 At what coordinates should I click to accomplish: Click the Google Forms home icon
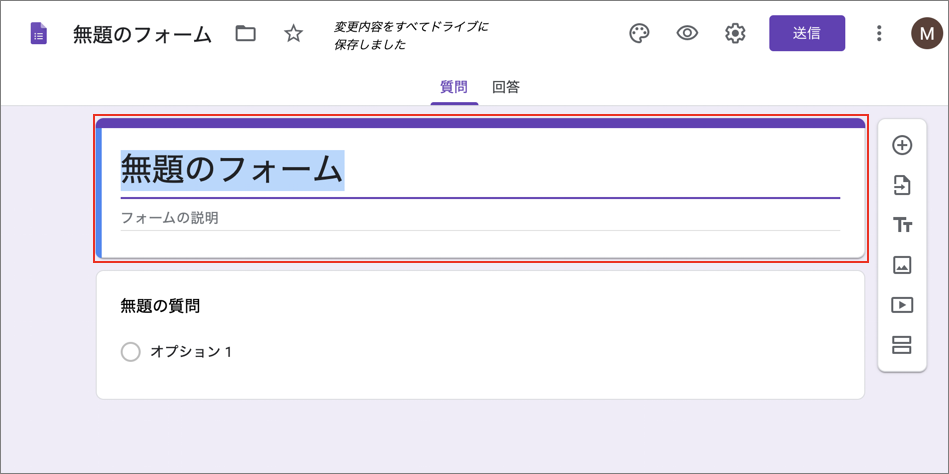pos(39,33)
